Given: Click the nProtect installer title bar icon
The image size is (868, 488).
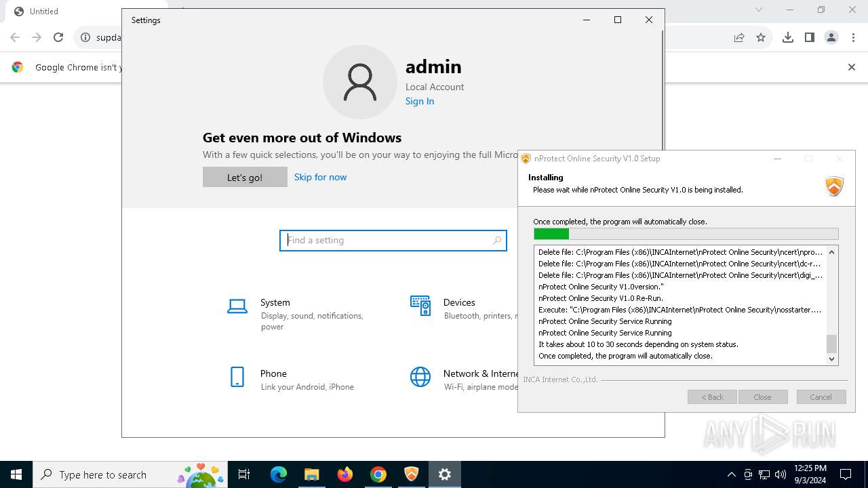Looking at the screenshot, I should (526, 159).
